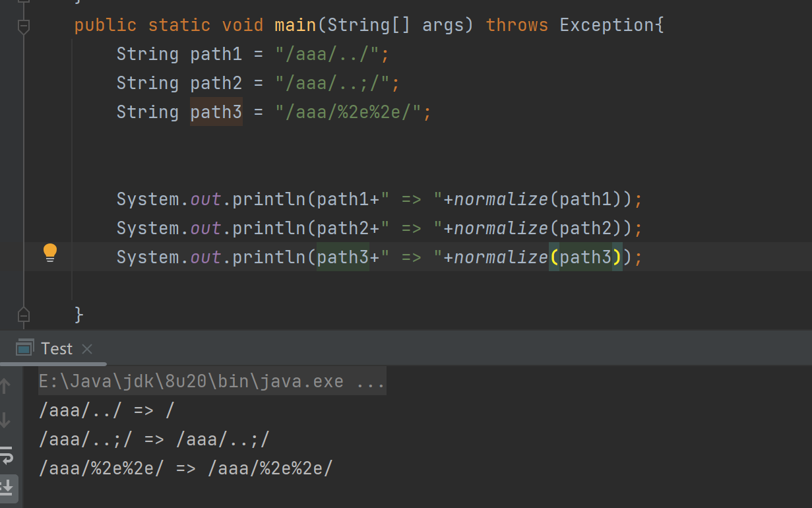
Task: Click the up arrow in the console sidebar
Action: click(5, 385)
